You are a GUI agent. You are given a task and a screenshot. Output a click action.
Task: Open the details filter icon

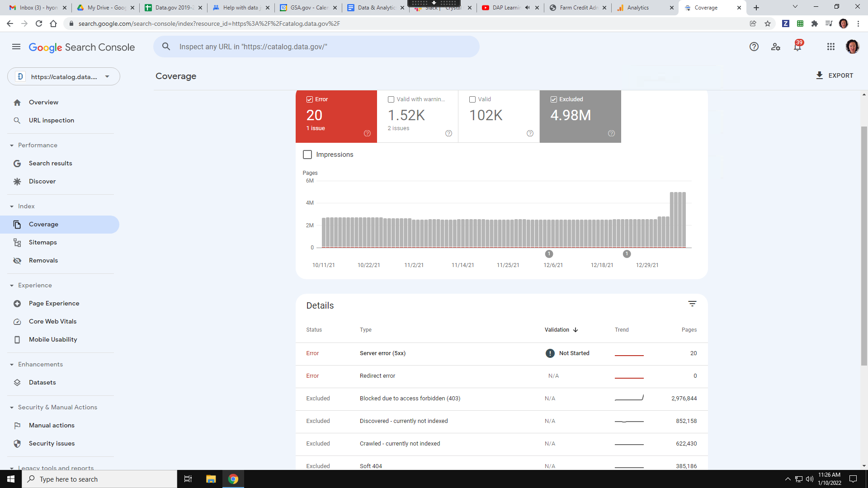692,304
